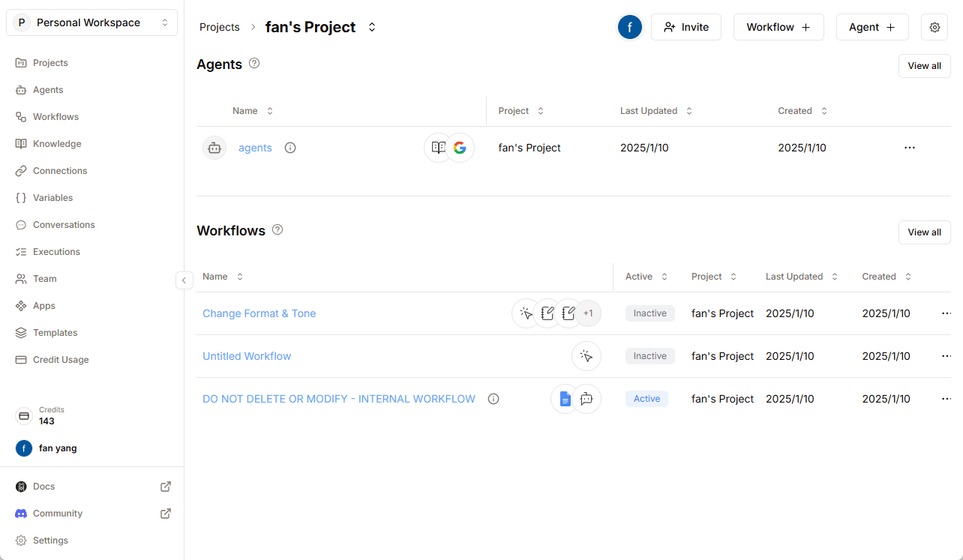The image size is (963, 560).
Task: Sort the agents table by Created
Action: click(802, 111)
